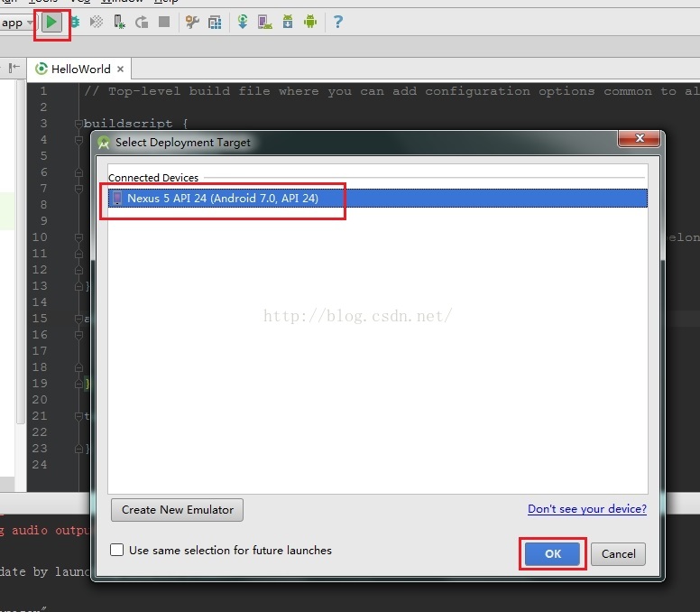Click the rerun arrow icon in toolbar
700x612 pixels.
142,22
